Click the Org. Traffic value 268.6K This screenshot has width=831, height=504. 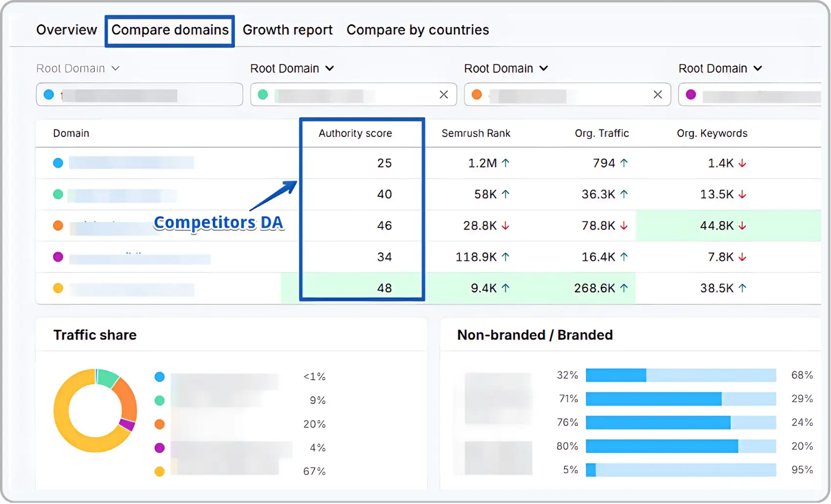point(595,288)
